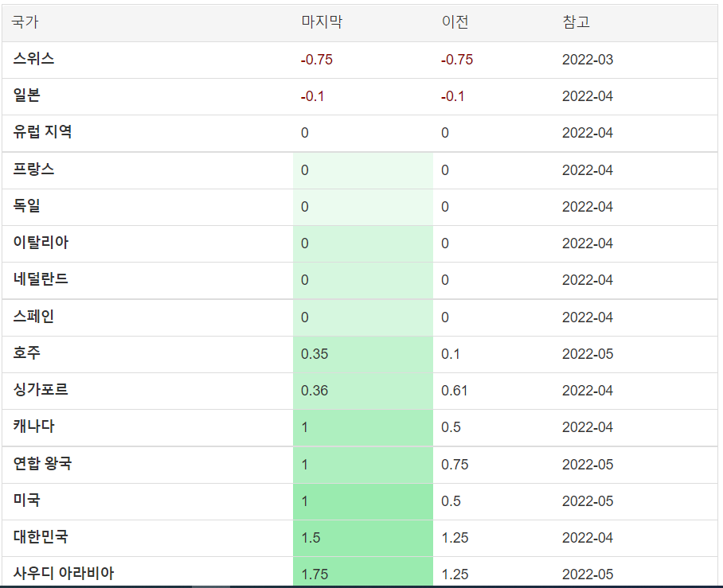Select 사우디 아라비아 reference date 2022-05
723x588 pixels.
pyautogui.click(x=588, y=574)
